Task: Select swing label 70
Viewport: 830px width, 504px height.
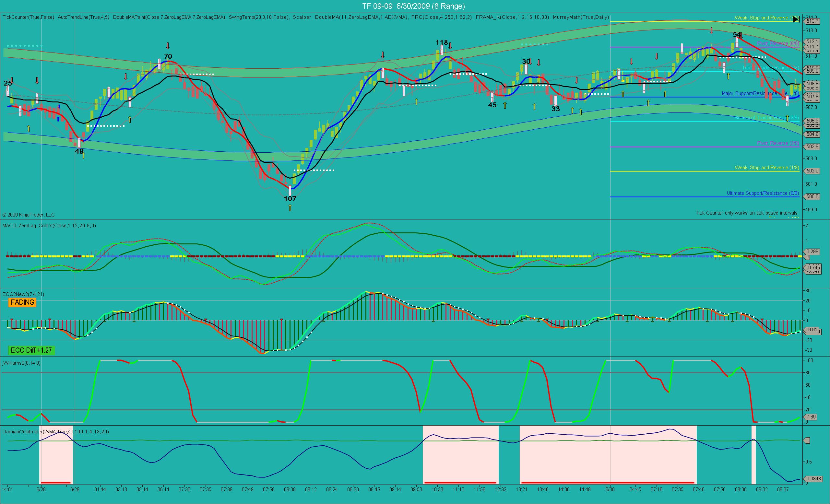Action: pos(168,57)
